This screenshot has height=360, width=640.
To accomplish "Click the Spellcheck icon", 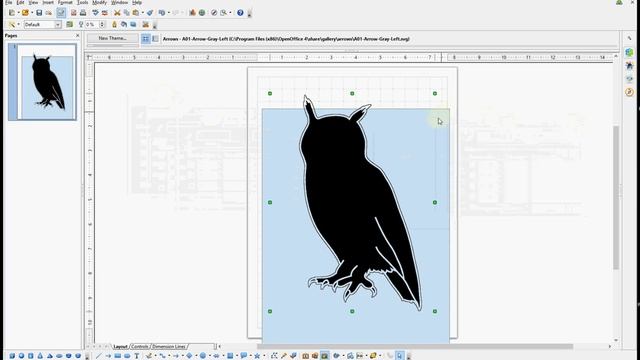I will click(x=96, y=13).
